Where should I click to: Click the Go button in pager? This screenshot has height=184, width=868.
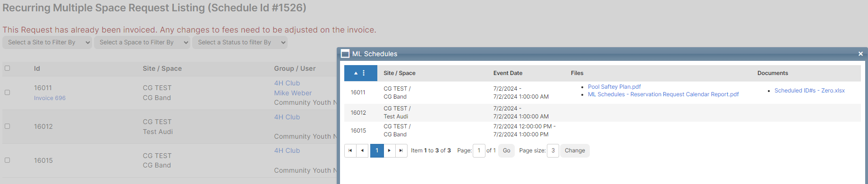[x=506, y=151]
